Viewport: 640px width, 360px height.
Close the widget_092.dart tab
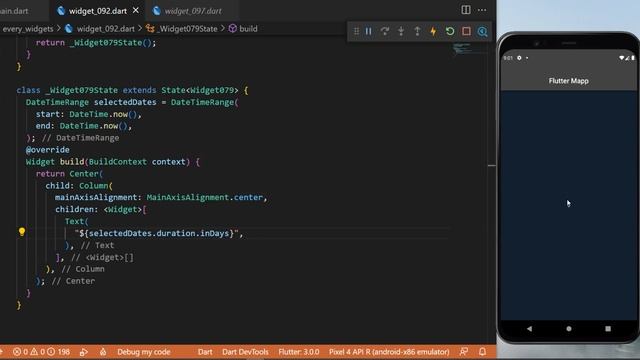tap(136, 10)
